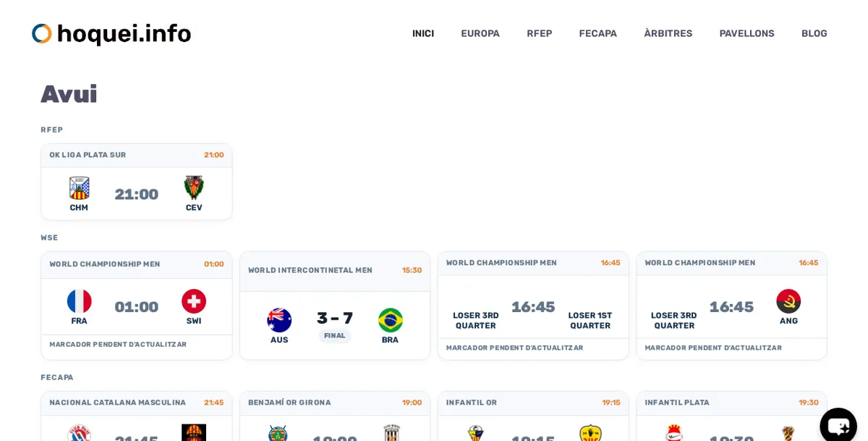Click home crest in Infantil Plata card
This screenshot has height=441, width=868.
pyautogui.click(x=674, y=432)
